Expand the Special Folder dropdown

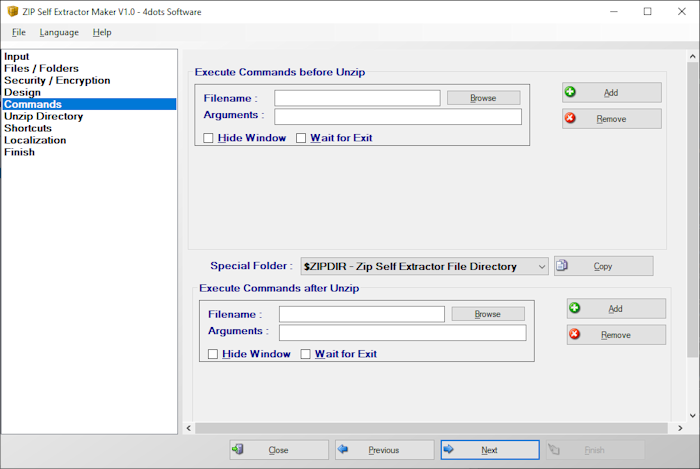point(541,267)
